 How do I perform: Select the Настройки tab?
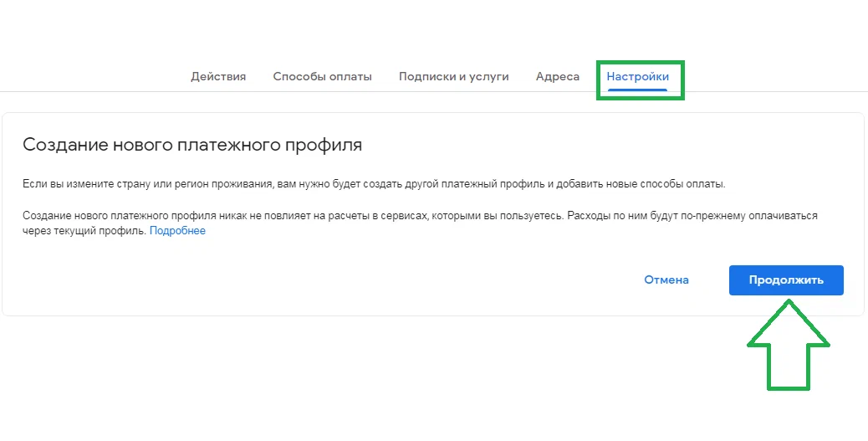click(638, 76)
